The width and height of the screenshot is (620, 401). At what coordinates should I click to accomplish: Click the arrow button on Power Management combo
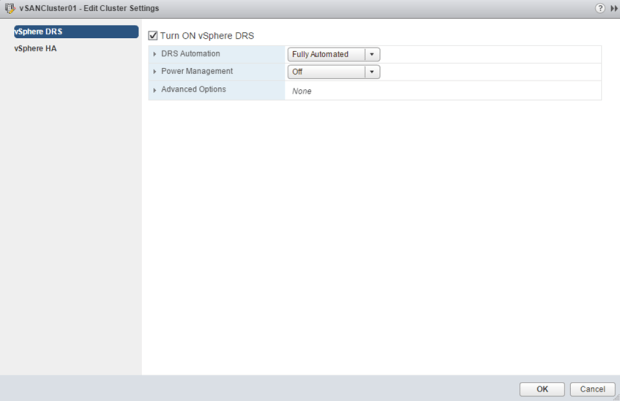(x=372, y=72)
